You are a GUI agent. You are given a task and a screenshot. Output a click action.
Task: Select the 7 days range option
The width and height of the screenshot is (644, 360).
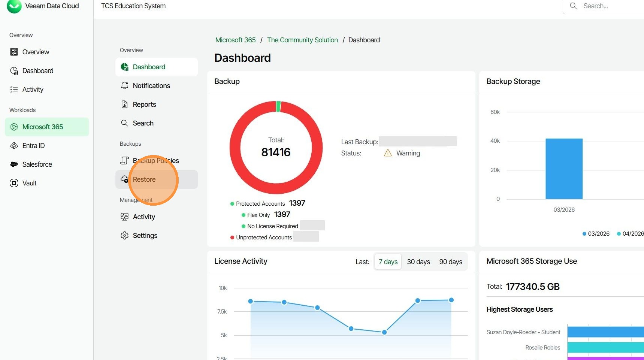tap(388, 262)
